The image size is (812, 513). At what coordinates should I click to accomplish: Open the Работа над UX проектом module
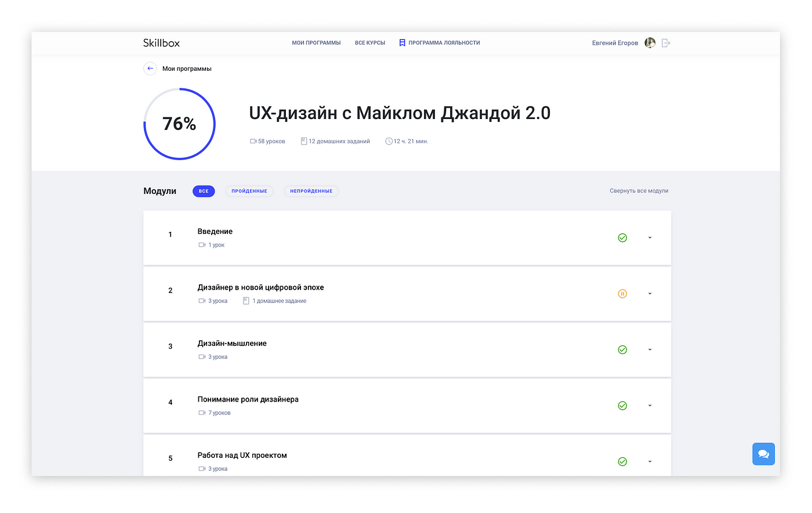pyautogui.click(x=242, y=456)
